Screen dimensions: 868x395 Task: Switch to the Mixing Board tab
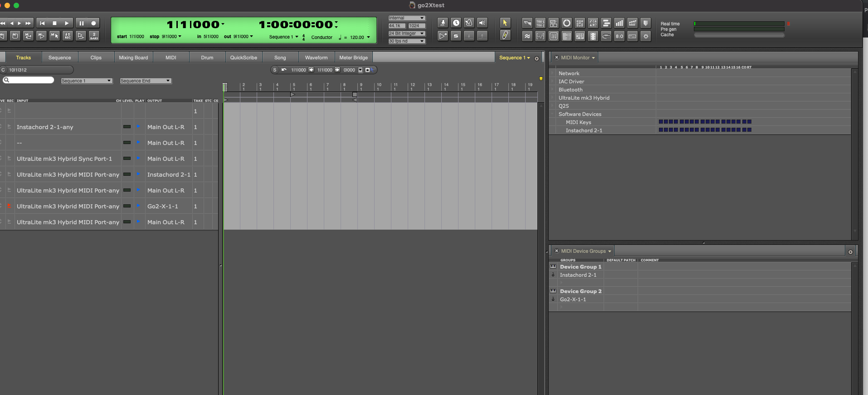[133, 58]
